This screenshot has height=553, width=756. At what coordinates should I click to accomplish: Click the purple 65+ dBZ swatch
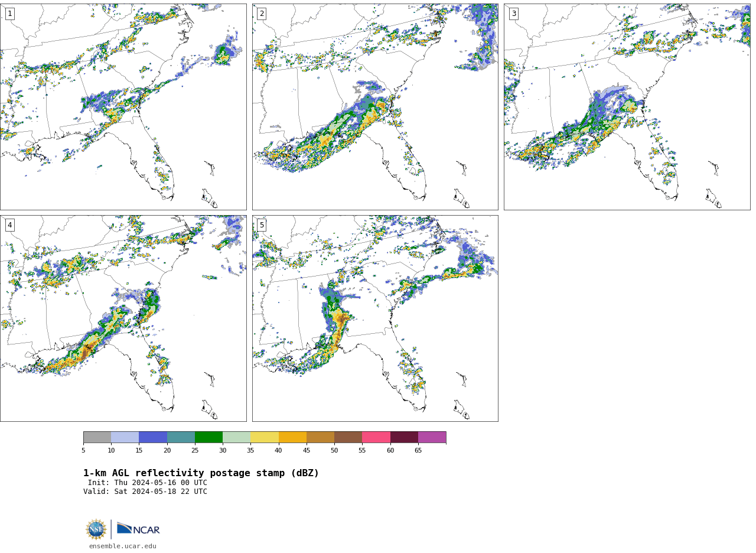[432, 437]
